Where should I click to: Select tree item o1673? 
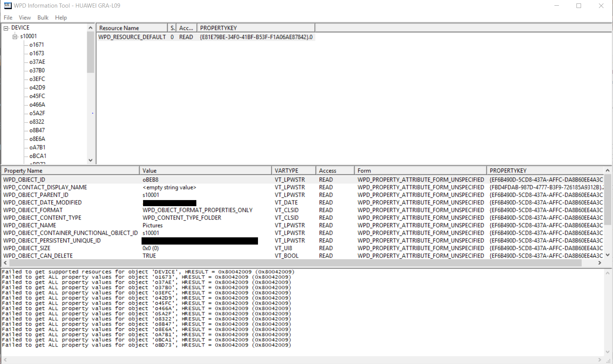[x=37, y=53]
